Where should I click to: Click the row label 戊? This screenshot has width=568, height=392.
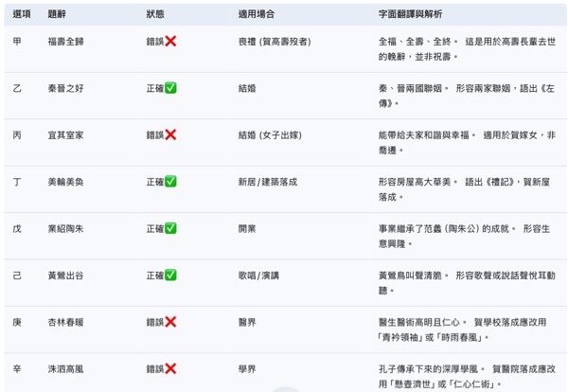pos(17,229)
